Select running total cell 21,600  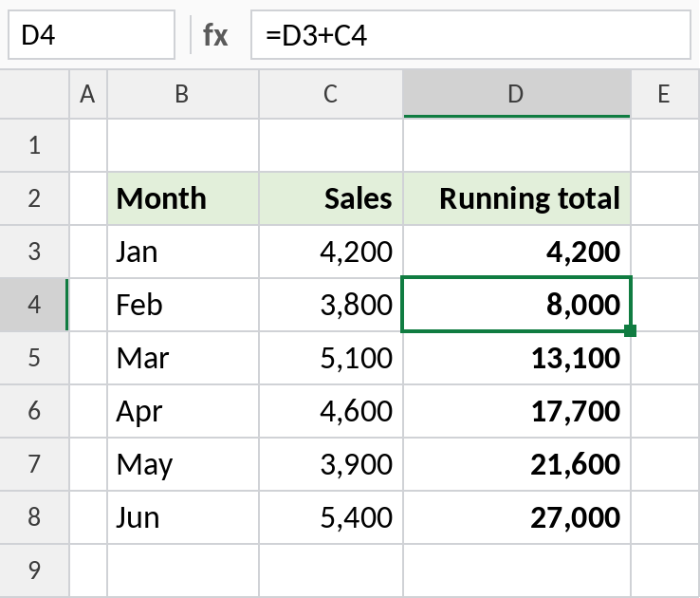517,464
